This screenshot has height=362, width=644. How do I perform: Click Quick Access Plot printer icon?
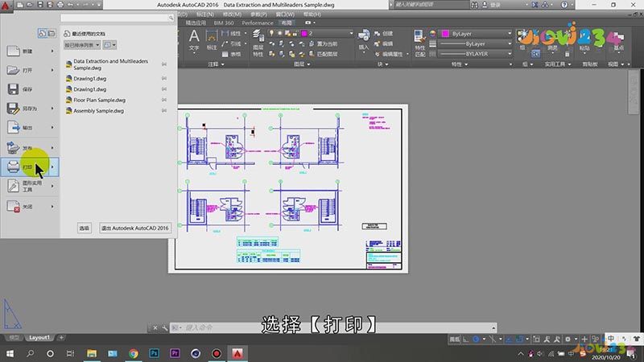60,5
